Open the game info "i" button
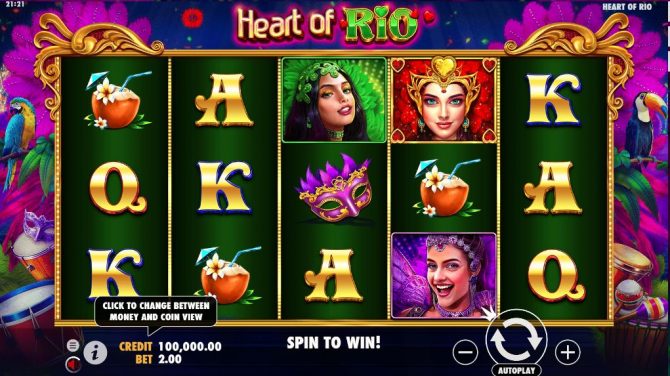 coord(95,353)
